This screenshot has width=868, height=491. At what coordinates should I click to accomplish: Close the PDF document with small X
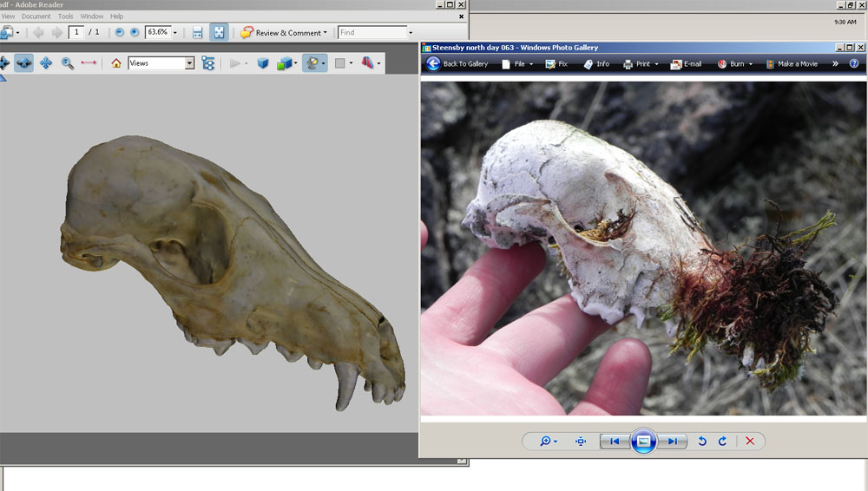461,16
